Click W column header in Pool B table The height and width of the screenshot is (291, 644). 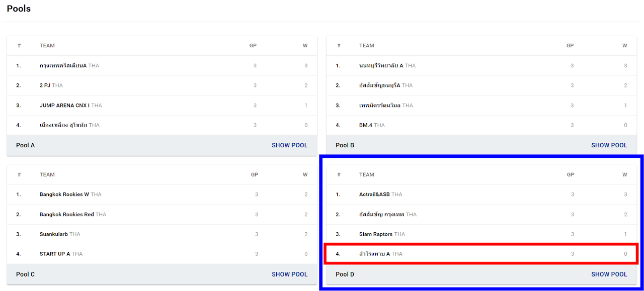coord(624,46)
